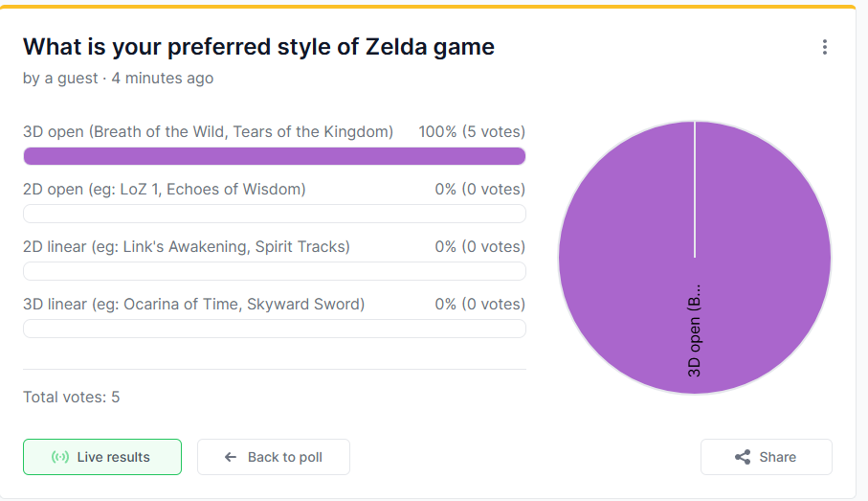Go back to poll
Image resolution: width=868 pixels, height=501 pixels.
tap(274, 457)
